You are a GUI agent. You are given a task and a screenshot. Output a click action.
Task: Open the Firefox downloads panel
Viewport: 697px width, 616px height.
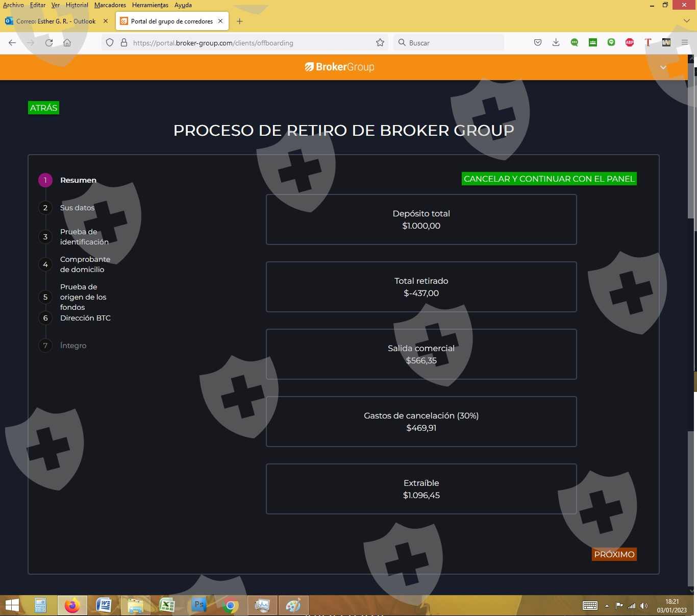(x=556, y=43)
